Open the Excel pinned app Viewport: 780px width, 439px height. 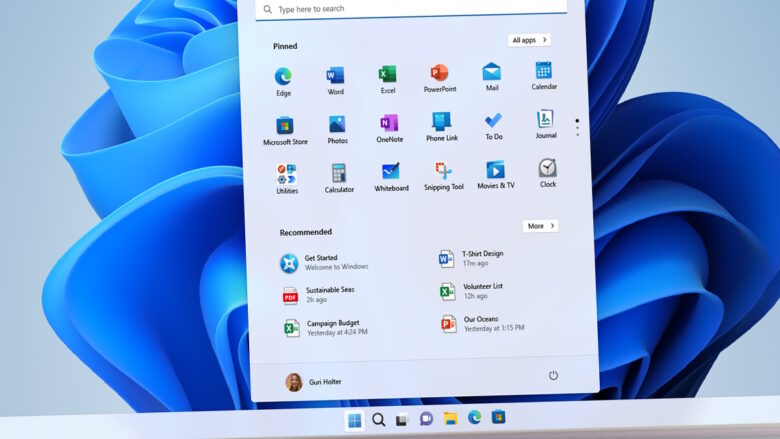click(x=388, y=80)
